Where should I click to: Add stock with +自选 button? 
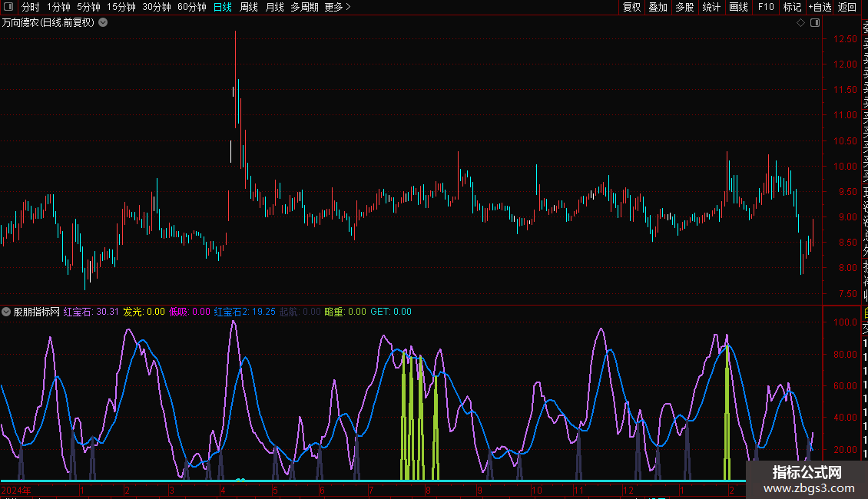(820, 7)
